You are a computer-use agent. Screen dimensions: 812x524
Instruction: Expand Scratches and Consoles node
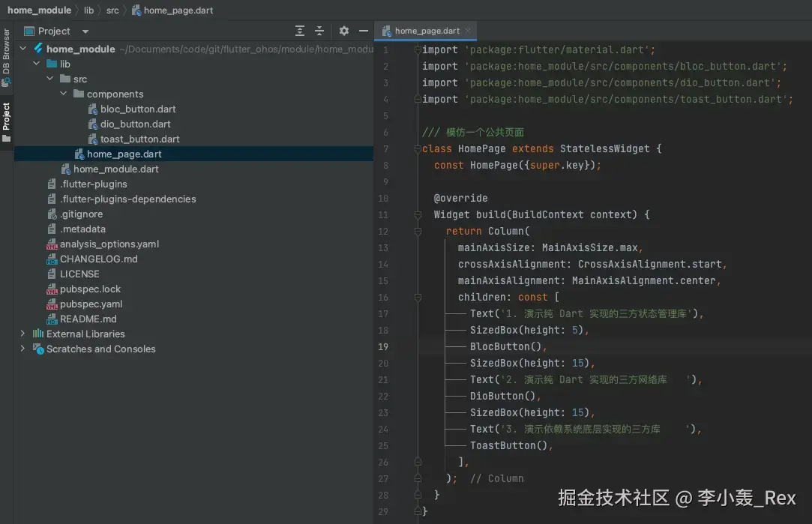22,349
